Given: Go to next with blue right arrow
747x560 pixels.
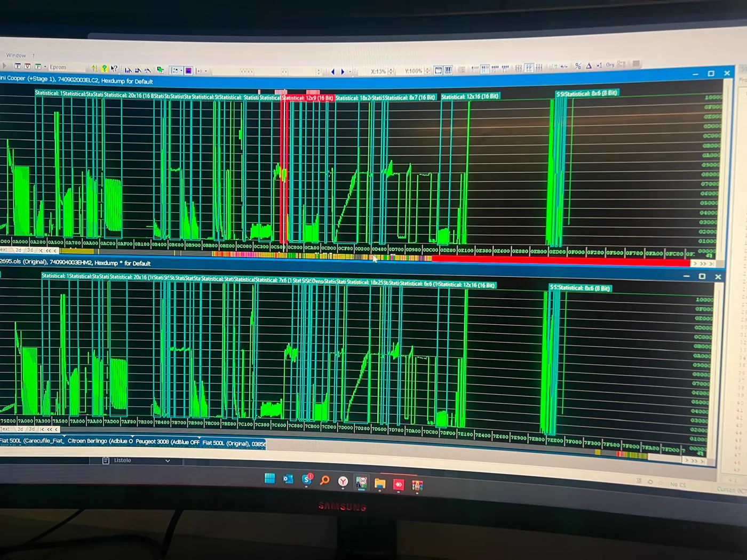Looking at the screenshot, I should [343, 71].
